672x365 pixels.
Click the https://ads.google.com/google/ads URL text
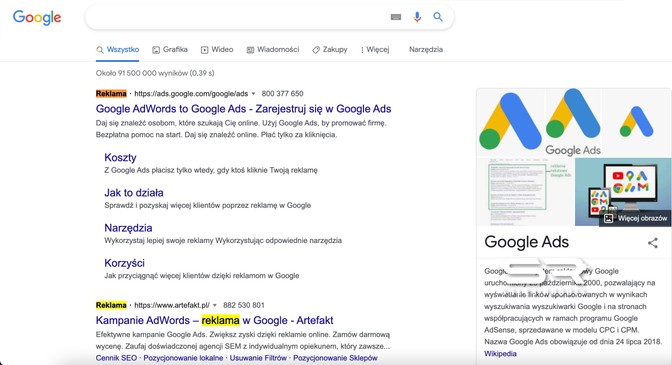click(191, 94)
